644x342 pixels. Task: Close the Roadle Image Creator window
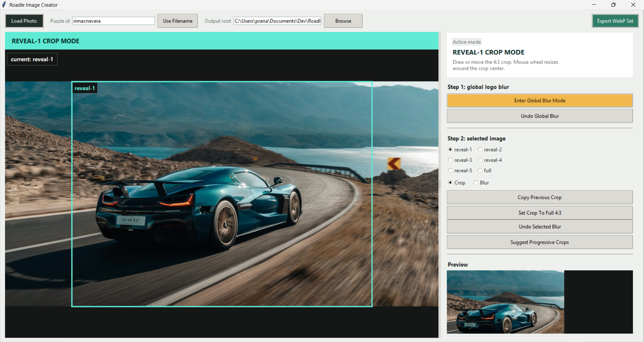[633, 5]
